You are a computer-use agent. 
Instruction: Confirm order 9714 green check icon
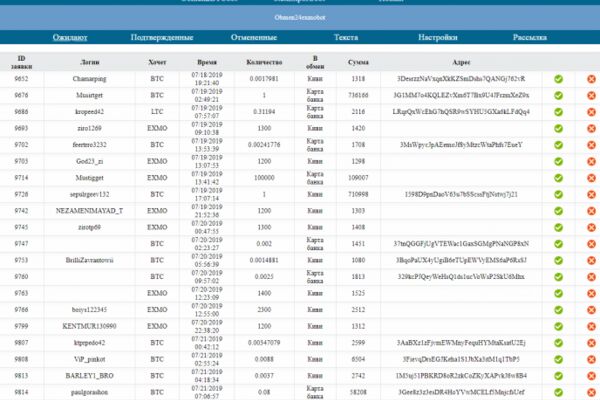(x=559, y=178)
